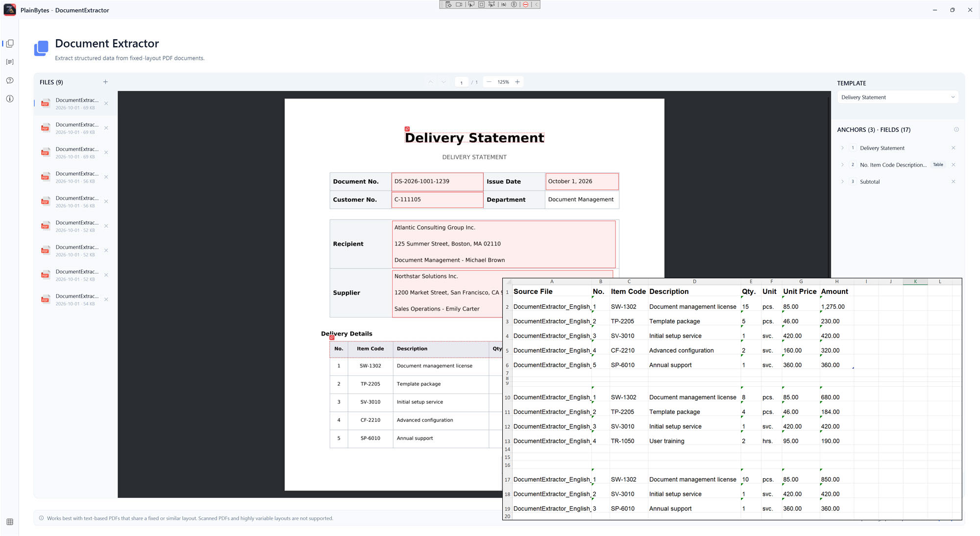Viewport: 980px width, 536px height.
Task: Click the video camera icon in debug toolbar
Action: click(459, 4)
